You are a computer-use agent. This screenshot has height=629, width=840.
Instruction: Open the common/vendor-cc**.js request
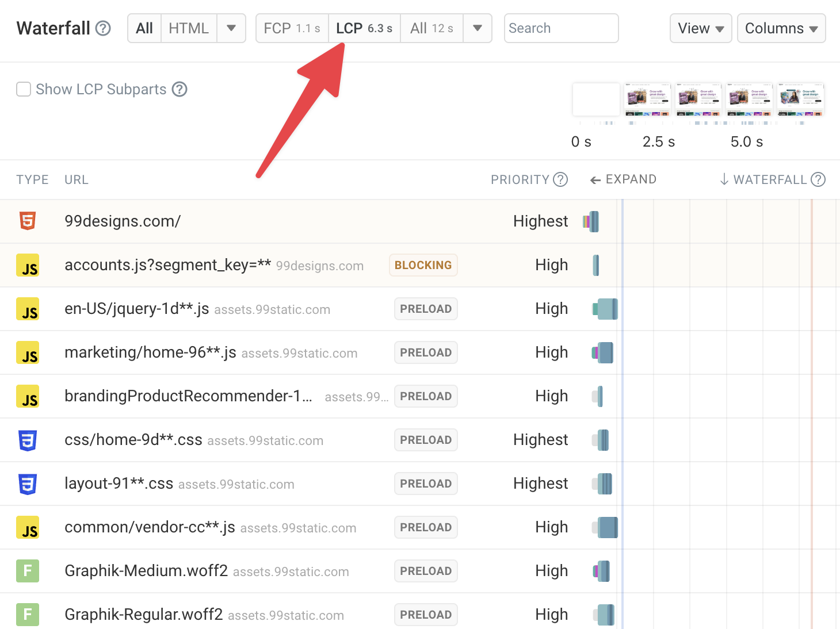pos(150,527)
